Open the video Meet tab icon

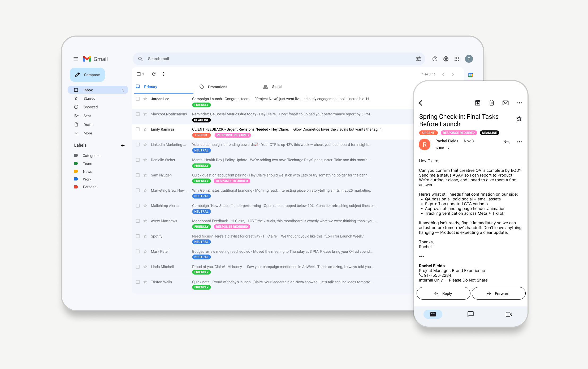click(509, 314)
